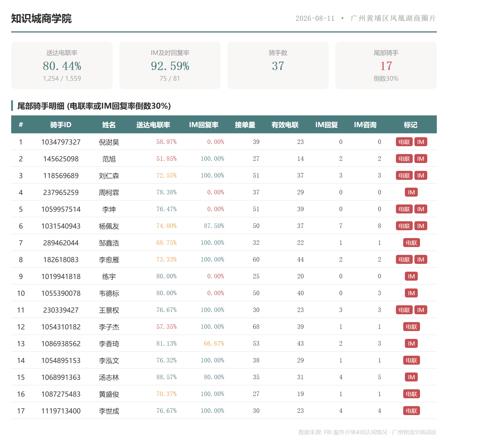Click the 知识城商学院 title
Image resolution: width=504 pixels, height=447 pixels.
[41, 18]
